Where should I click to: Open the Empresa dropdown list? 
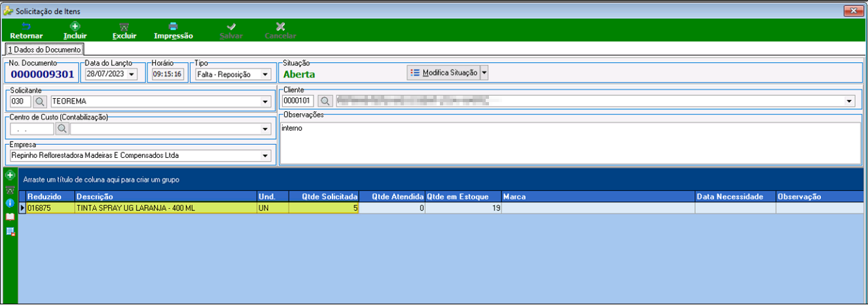(265, 156)
